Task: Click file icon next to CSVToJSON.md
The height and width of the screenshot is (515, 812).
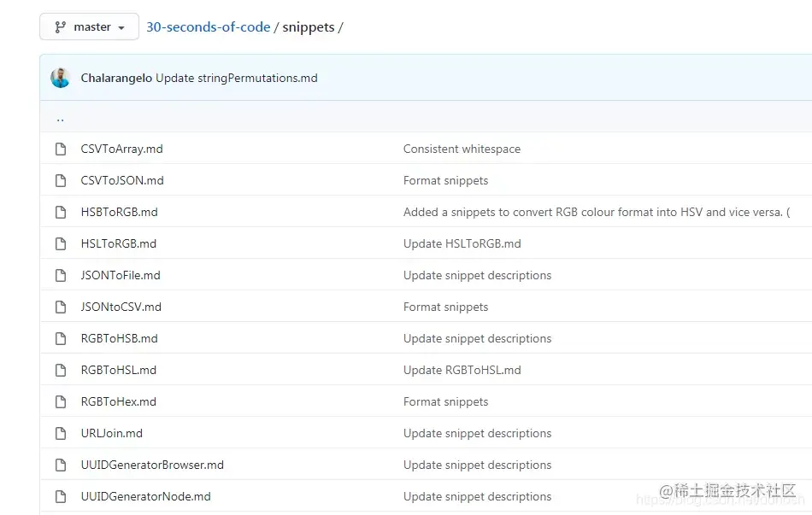Action: (x=61, y=181)
